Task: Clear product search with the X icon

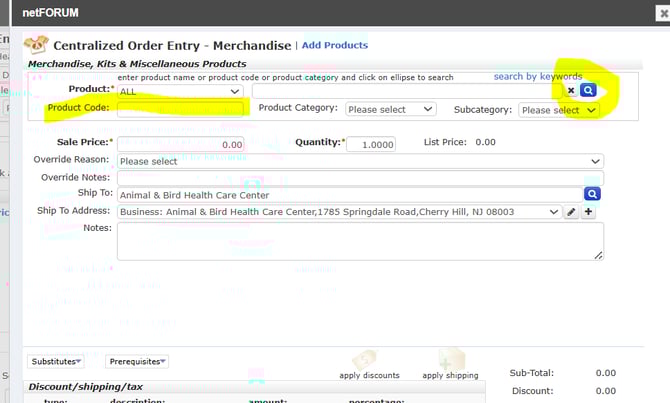Action: click(572, 90)
